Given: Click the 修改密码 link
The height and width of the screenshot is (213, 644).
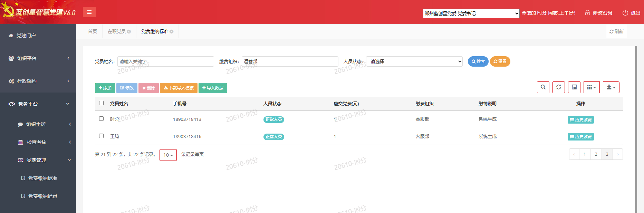Looking at the screenshot, I should tap(602, 13).
